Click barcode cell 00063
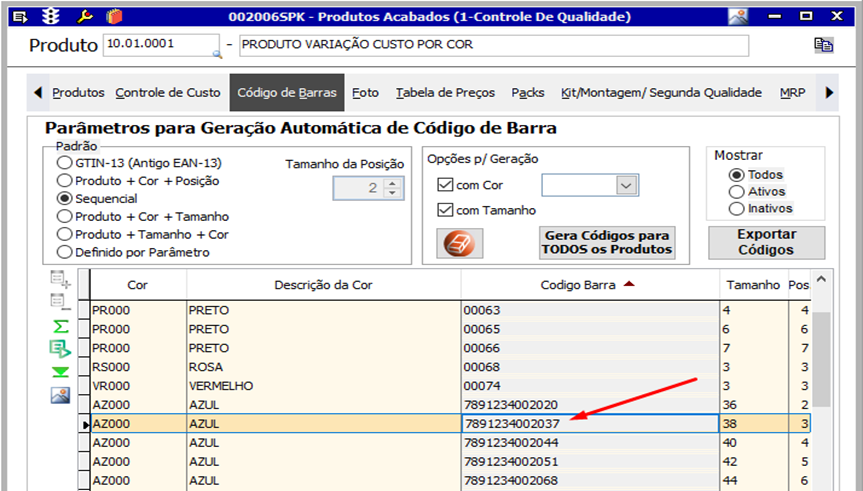Screen dimensions: 863x491 click(x=590, y=310)
